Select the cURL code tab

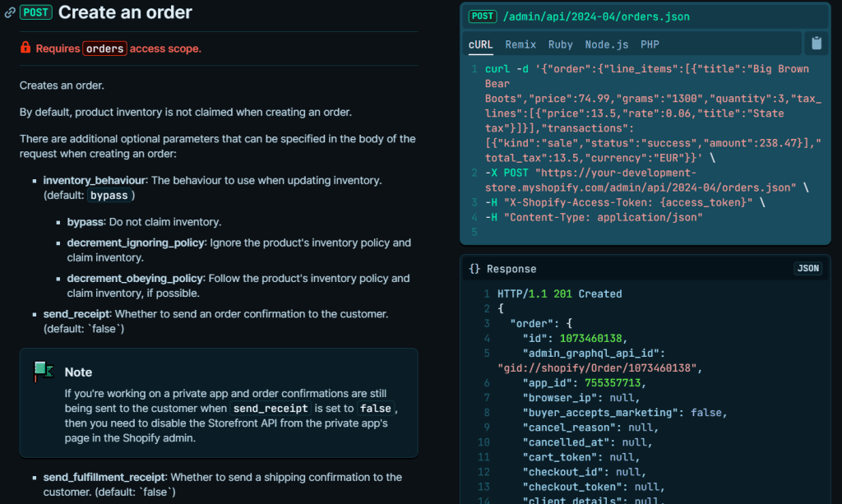(x=480, y=44)
